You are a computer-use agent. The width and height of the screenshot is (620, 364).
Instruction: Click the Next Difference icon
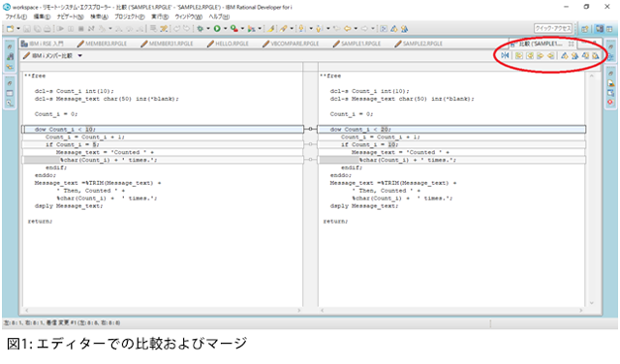(x=565, y=56)
